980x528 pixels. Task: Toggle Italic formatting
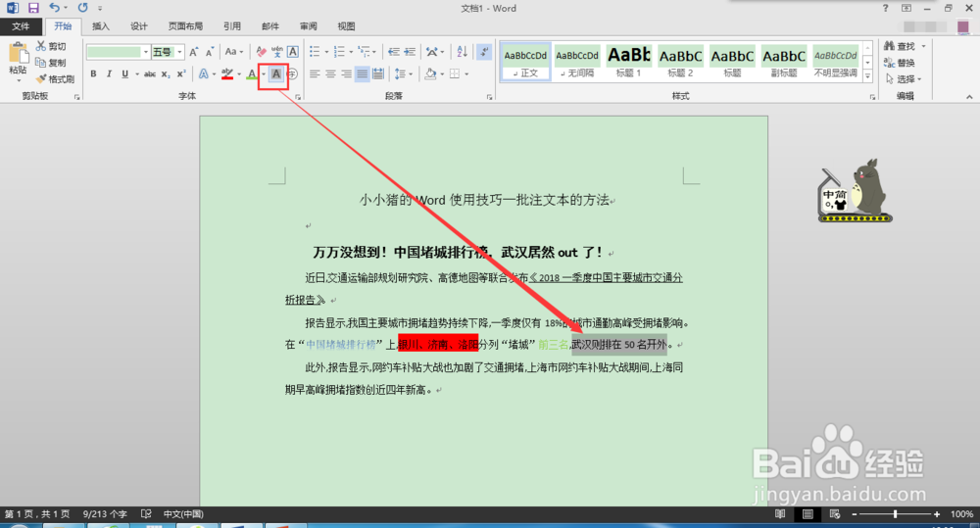[109, 74]
